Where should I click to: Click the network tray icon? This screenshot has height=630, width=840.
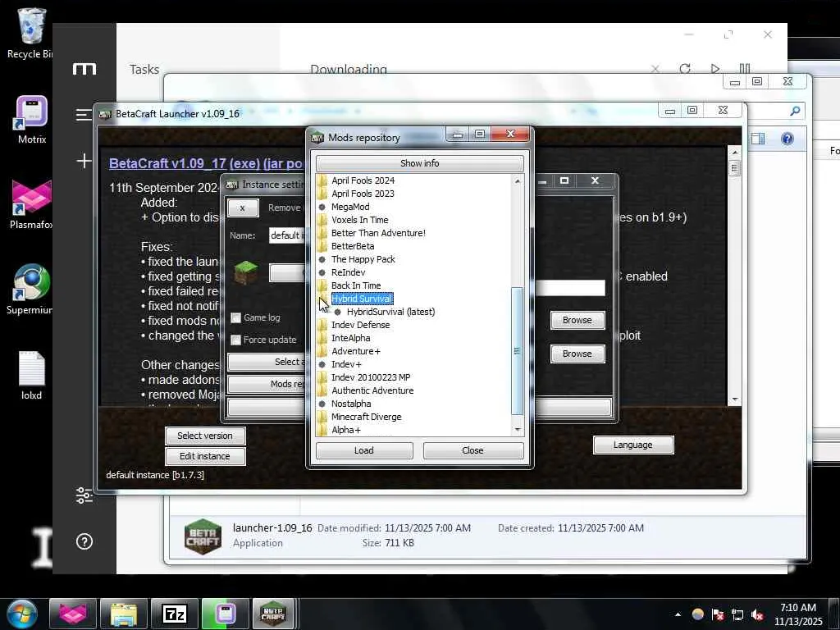737,615
